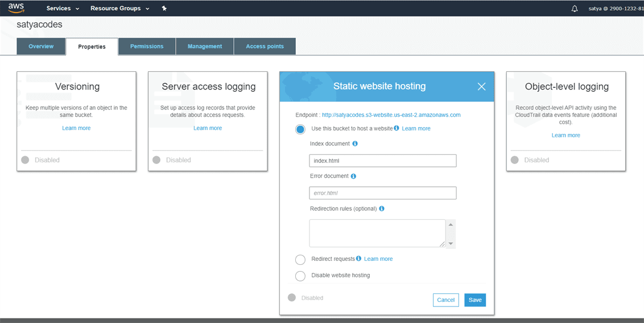Select Use this bucket to host a website
644x323 pixels.
coord(300,129)
